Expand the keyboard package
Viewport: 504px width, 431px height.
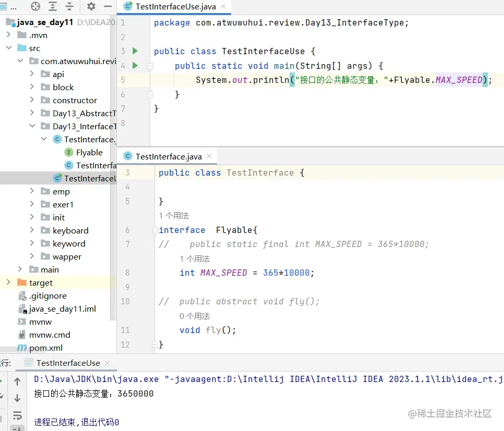point(32,230)
